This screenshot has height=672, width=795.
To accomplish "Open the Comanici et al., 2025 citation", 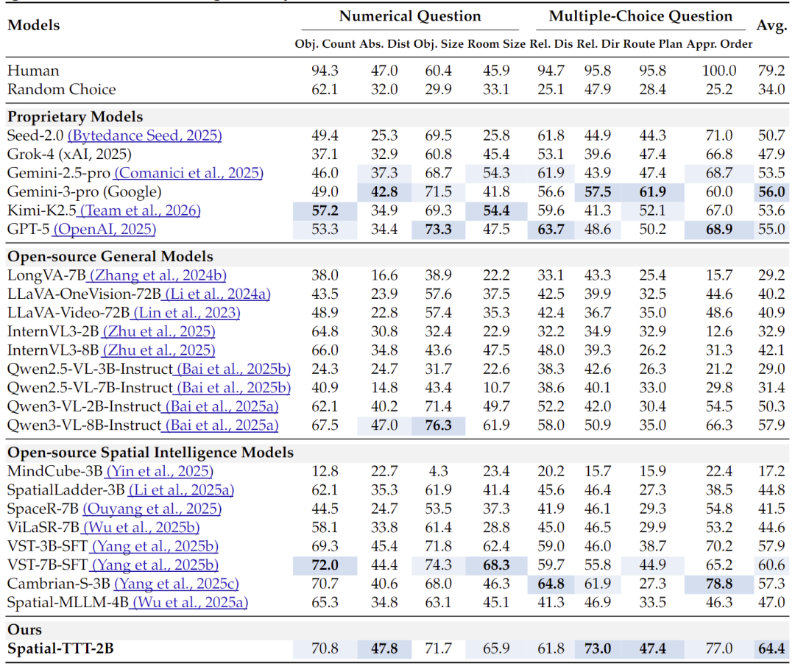I will (x=188, y=173).
